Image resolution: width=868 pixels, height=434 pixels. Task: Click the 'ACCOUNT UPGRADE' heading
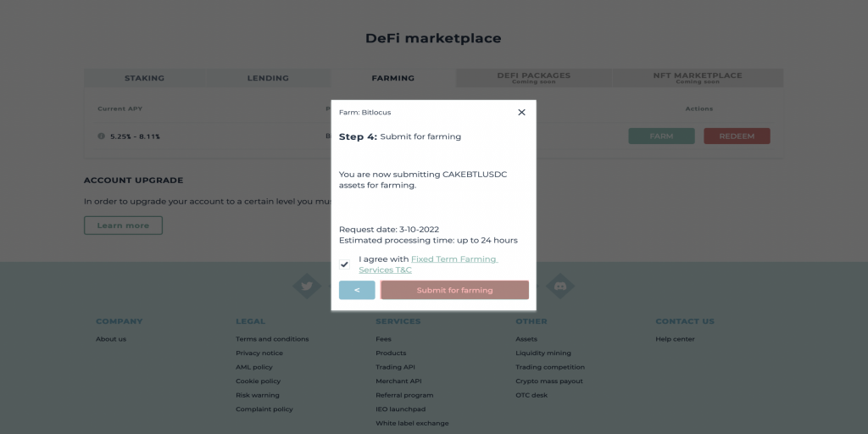[133, 181]
